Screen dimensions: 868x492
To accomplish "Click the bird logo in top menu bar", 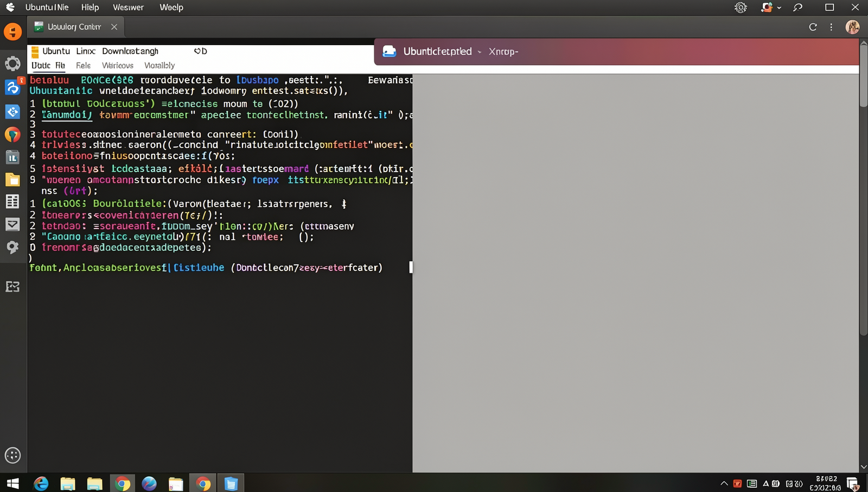I will point(10,7).
